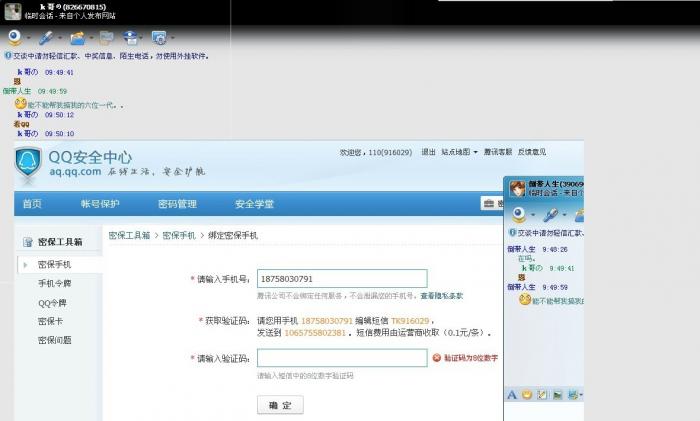The height and width of the screenshot is (421, 700).
Task: Select QQ令牌 in the sidebar
Action: pos(52,303)
